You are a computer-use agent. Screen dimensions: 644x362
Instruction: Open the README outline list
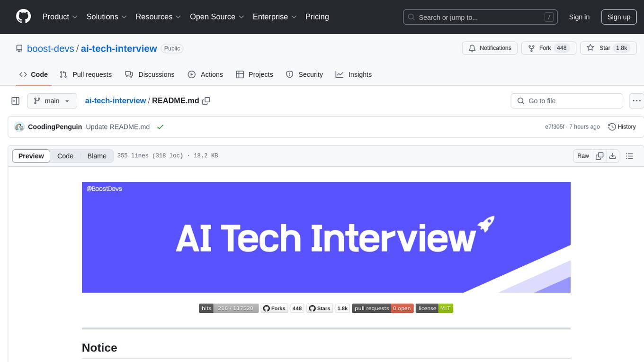coord(629,156)
